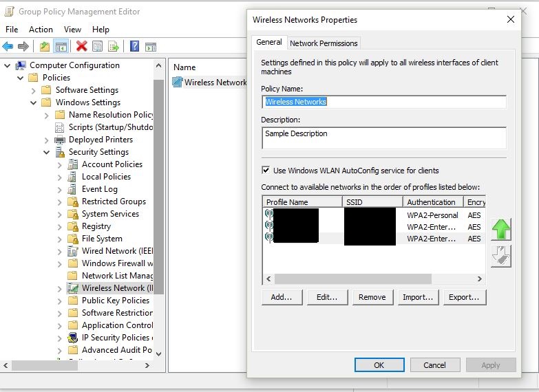Click the Wireless Network policy icon in list
This screenshot has height=392, width=539.
click(178, 82)
